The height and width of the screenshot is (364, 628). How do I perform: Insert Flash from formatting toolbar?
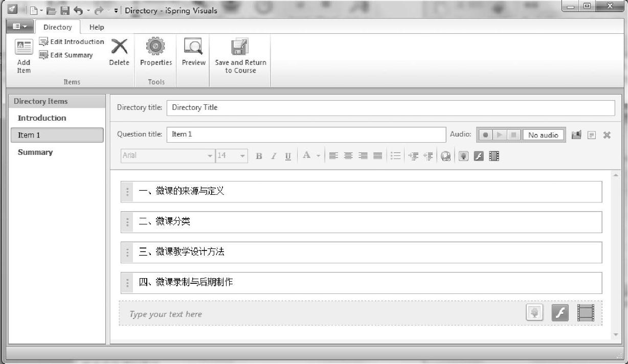(x=479, y=156)
